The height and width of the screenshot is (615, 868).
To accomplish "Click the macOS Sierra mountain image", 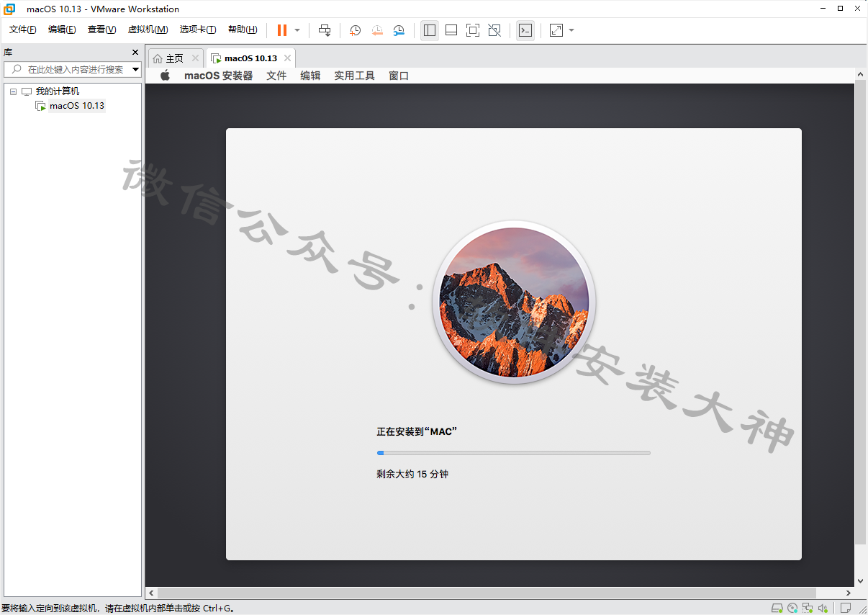I will 514,302.
